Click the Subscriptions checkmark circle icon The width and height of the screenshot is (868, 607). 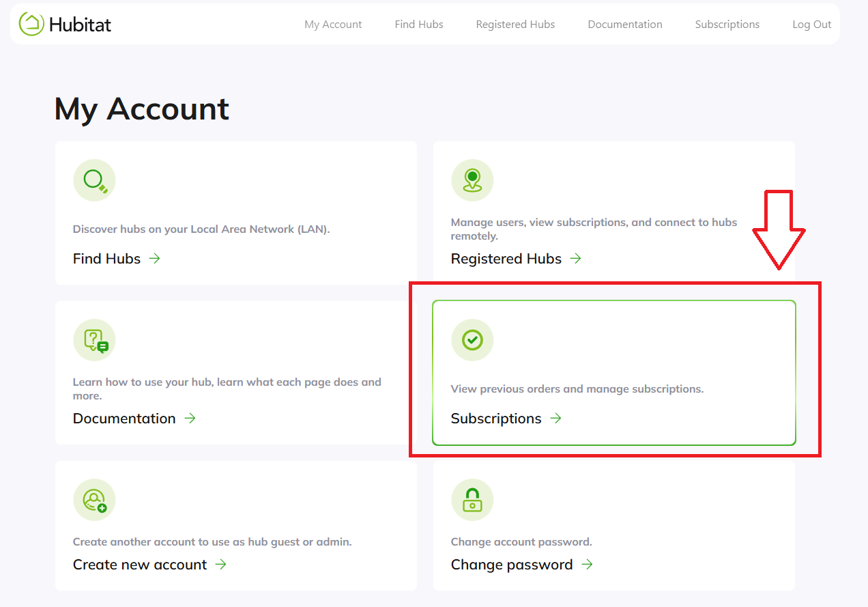tap(472, 340)
